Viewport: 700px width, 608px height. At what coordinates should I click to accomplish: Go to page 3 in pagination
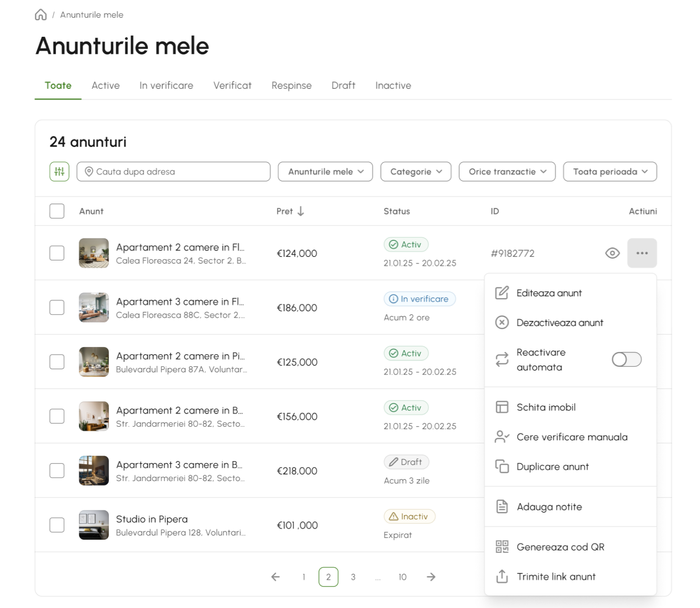pos(353,577)
